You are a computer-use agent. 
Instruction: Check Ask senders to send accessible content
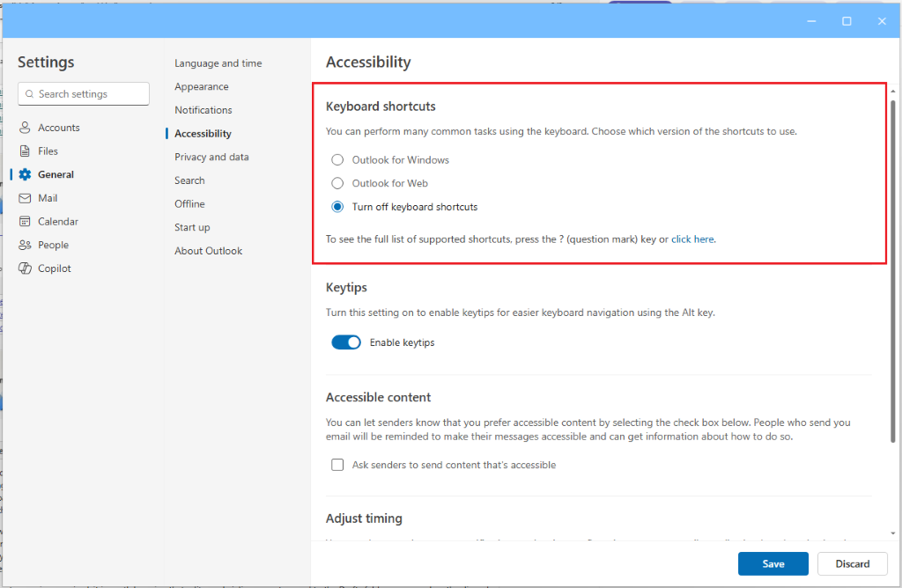[337, 465]
